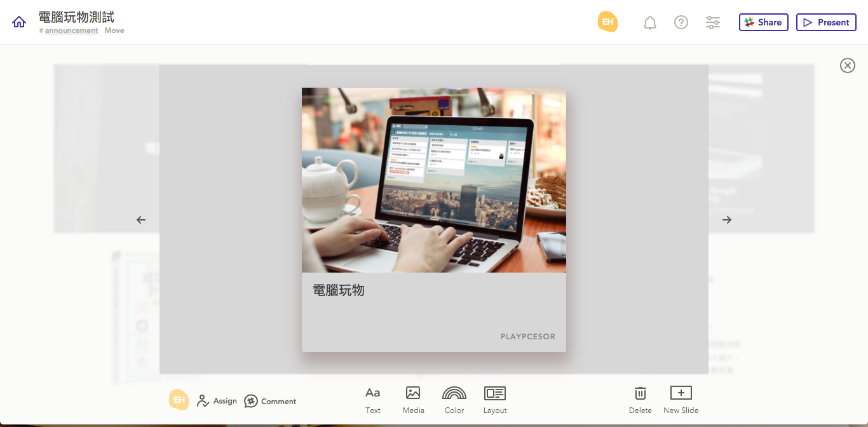Open the Media tool
Viewport: 868px width, 427px height.
coord(414,400)
